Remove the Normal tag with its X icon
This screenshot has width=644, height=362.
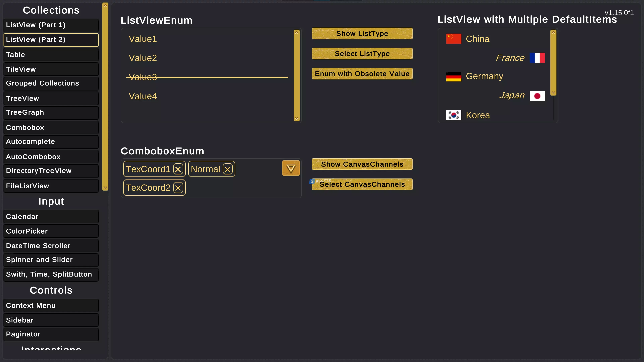click(x=228, y=169)
